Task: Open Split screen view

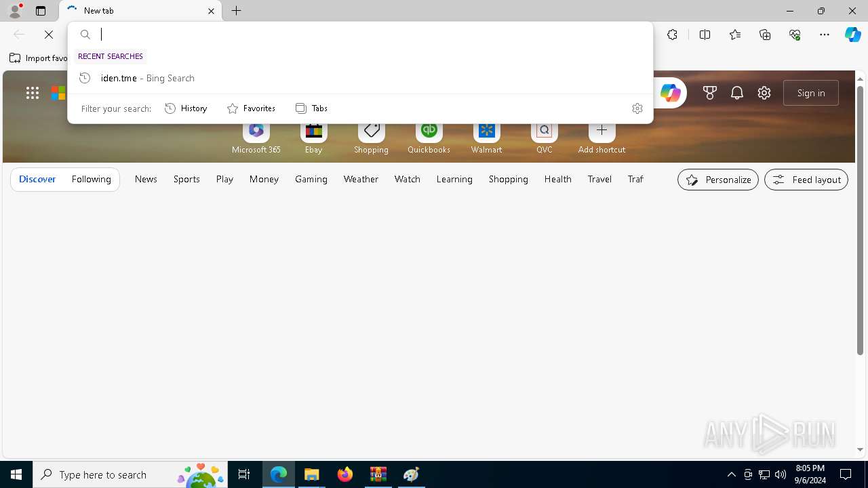Action: click(705, 35)
